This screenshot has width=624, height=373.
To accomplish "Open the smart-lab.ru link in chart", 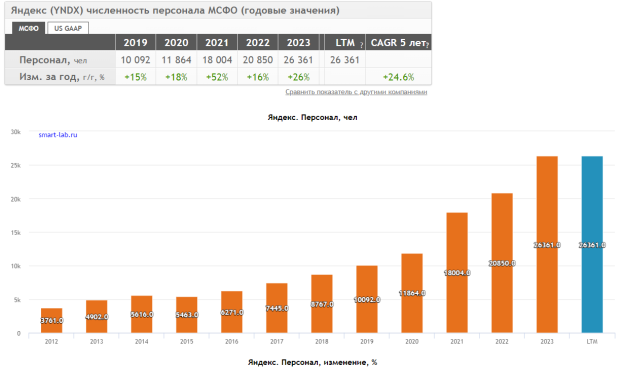I will pyautogui.click(x=58, y=135).
